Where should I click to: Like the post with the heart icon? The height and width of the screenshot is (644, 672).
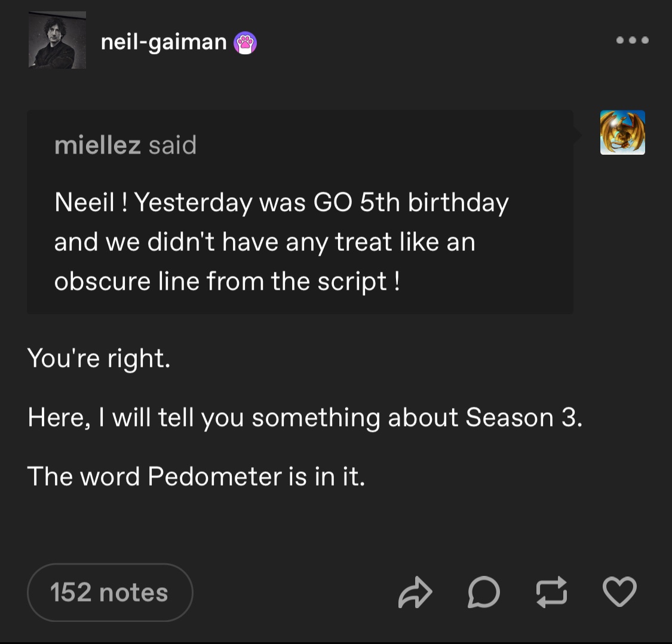click(619, 592)
